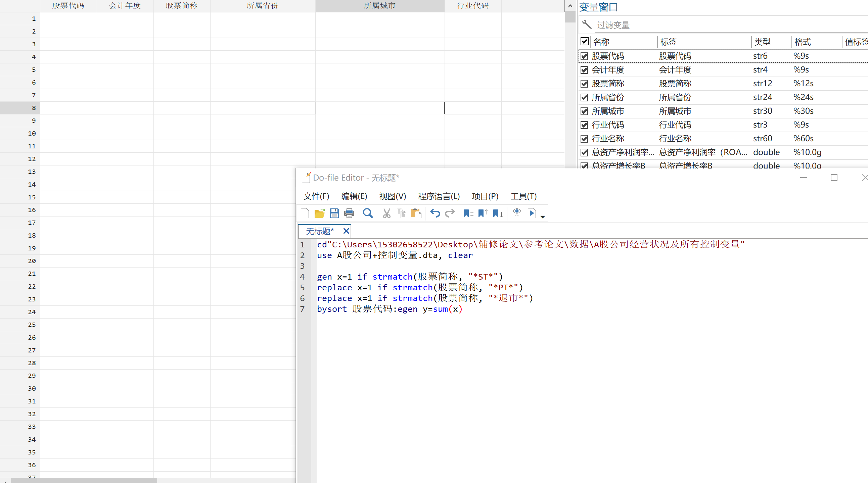The width and height of the screenshot is (868, 483).
Task: Click the Execute do-file run icon
Action: tap(532, 213)
